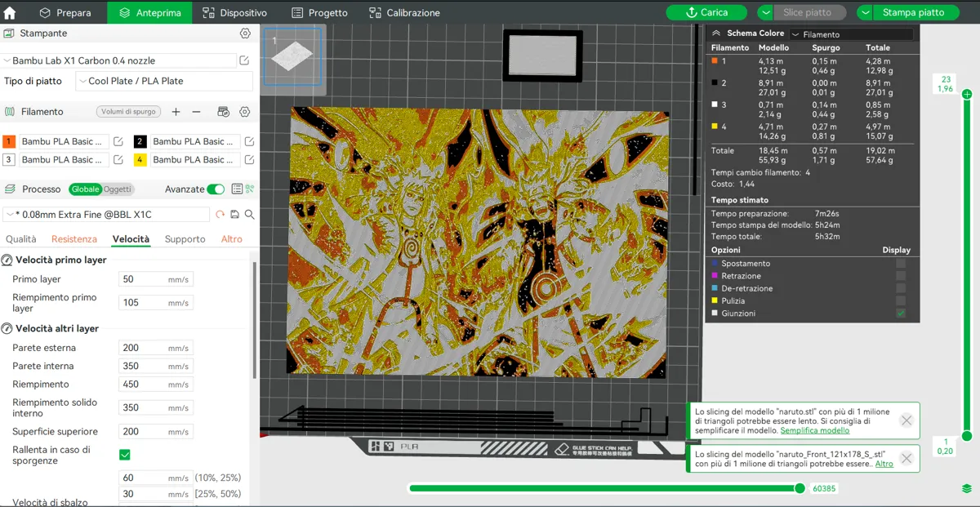This screenshot has height=507, width=980.
Task: Open printer settings gear in Stampante
Action: pyautogui.click(x=245, y=33)
